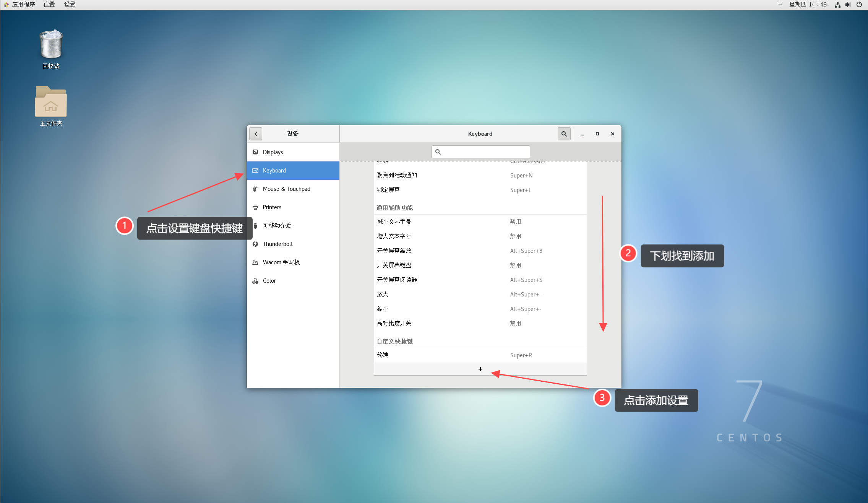Screen dimensions: 868x503
Task: Open Mouse & Touchpad settings
Action: [x=293, y=189]
